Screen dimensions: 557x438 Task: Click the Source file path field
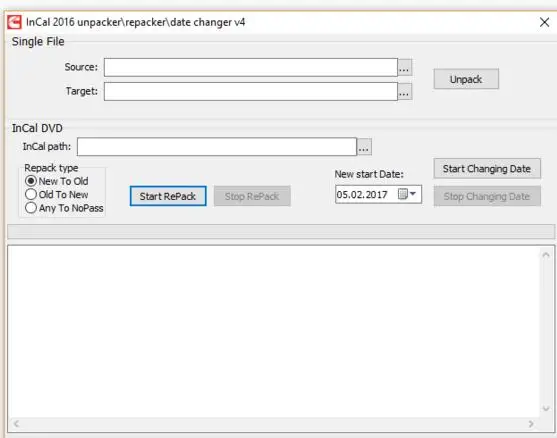[x=250, y=67]
